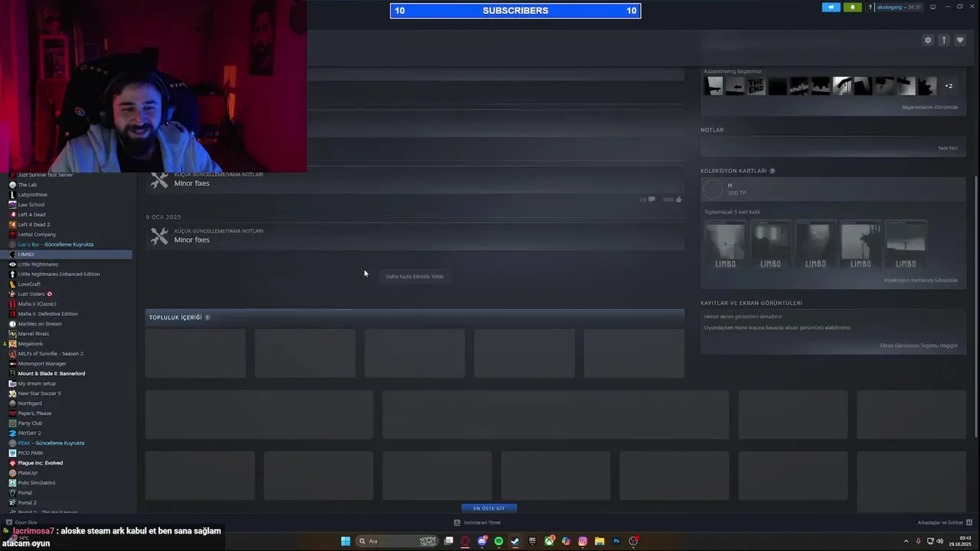The image size is (980, 551).
Task: Like the first Minor fixes update
Action: tap(678, 200)
